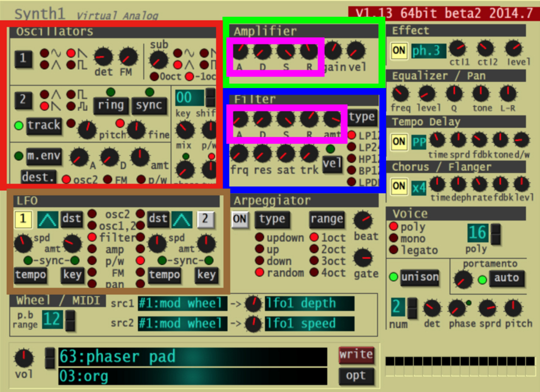Select poly voice mode
The width and height of the screenshot is (540, 392).
coord(393,227)
